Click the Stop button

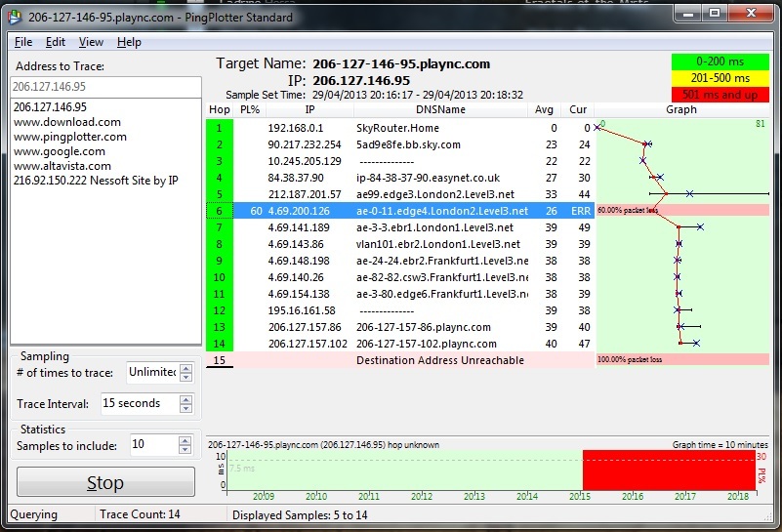point(105,482)
